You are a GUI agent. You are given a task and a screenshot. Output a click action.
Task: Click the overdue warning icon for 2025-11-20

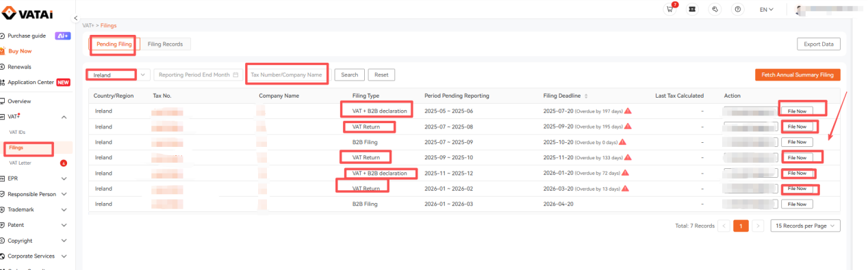[627, 158]
